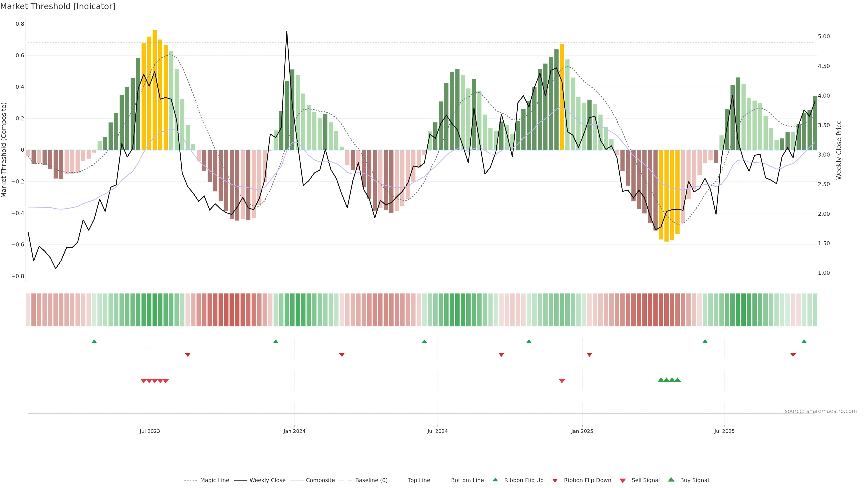Click the Market Threshold [Indicator] title
Screen dimensions: 868x488
[x=58, y=6]
